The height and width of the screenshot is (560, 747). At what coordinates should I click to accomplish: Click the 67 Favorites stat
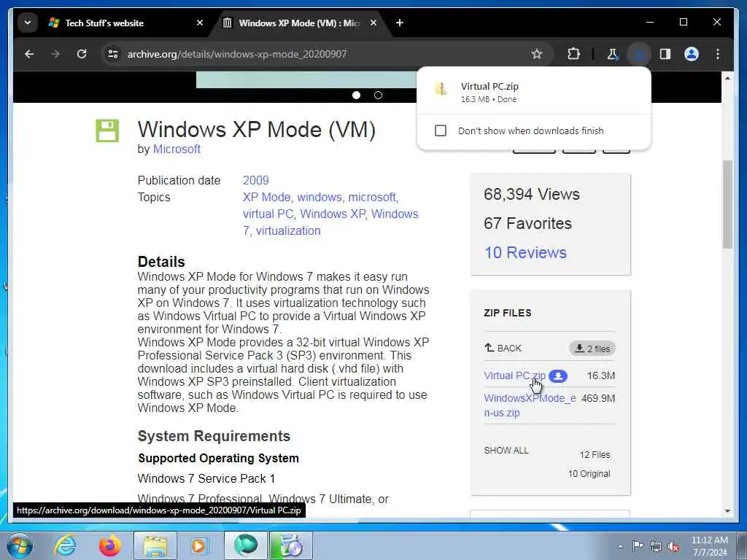(x=528, y=223)
